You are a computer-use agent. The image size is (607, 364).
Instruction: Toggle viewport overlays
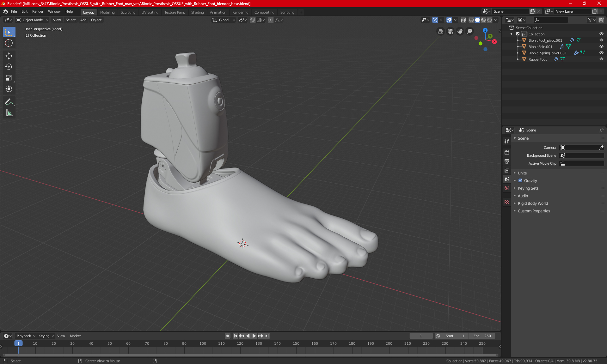coord(449,20)
